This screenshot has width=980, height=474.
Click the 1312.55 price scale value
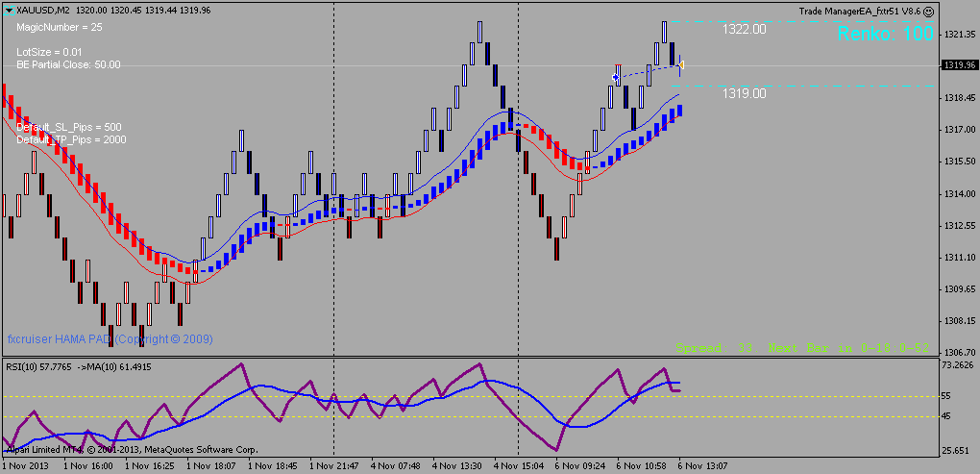coord(960,224)
